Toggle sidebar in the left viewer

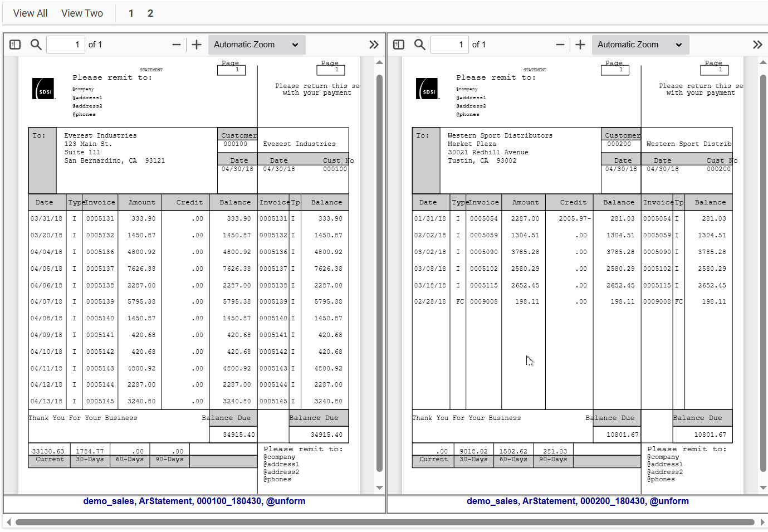pyautogui.click(x=15, y=45)
